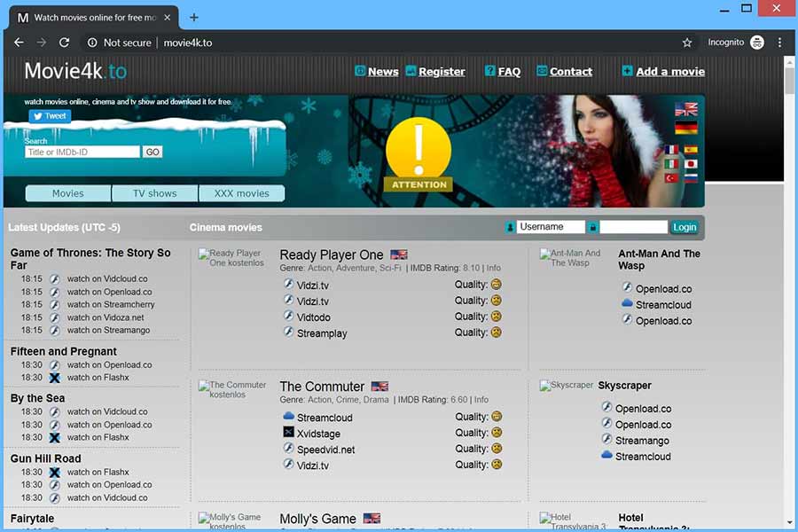The height and width of the screenshot is (532, 798).
Task: Open Xvidstage link for The Commuter
Action: (x=318, y=434)
